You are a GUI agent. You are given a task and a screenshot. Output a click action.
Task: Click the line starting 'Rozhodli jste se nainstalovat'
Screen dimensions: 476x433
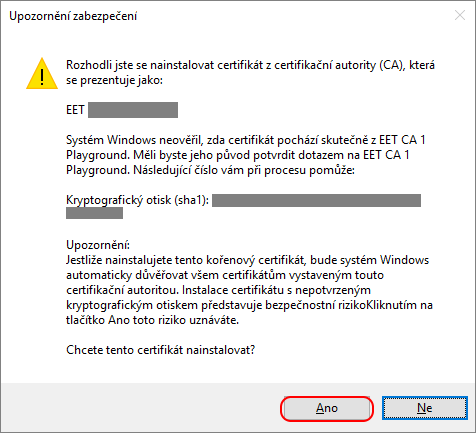(x=250, y=65)
